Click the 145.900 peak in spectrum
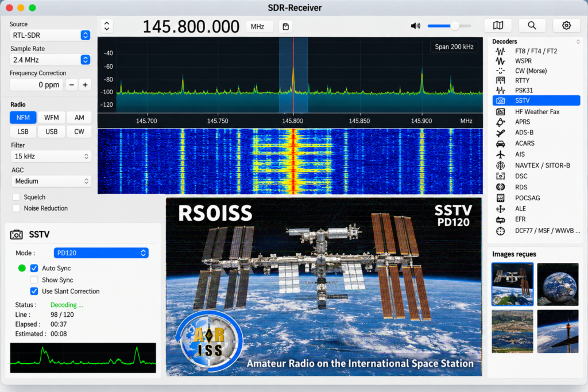Image resolution: width=588 pixels, height=392 pixels. point(422,80)
